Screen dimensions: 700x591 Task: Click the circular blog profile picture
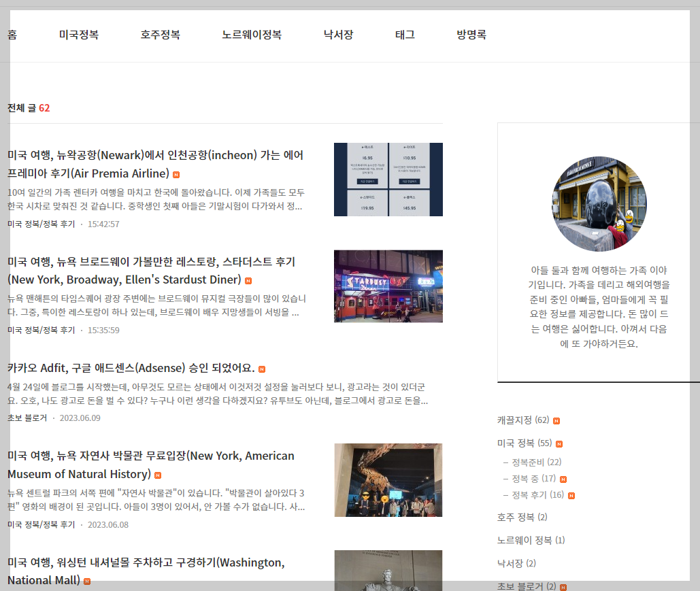[x=599, y=203]
